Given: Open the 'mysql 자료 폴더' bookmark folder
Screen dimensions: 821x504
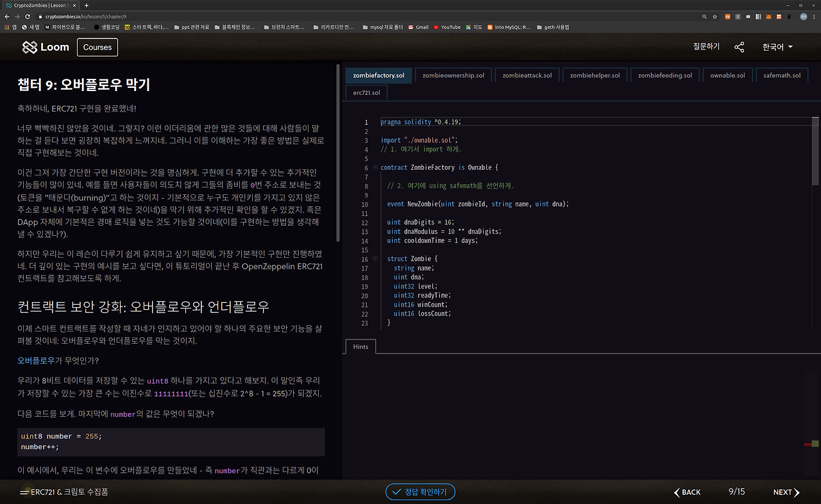Looking at the screenshot, I should (x=383, y=27).
